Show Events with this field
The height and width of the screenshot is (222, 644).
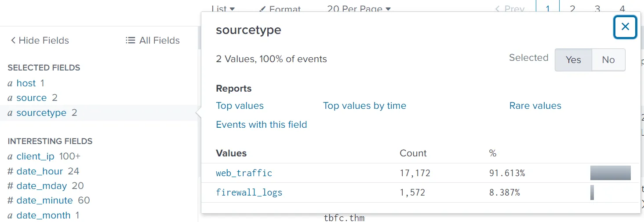(261, 125)
